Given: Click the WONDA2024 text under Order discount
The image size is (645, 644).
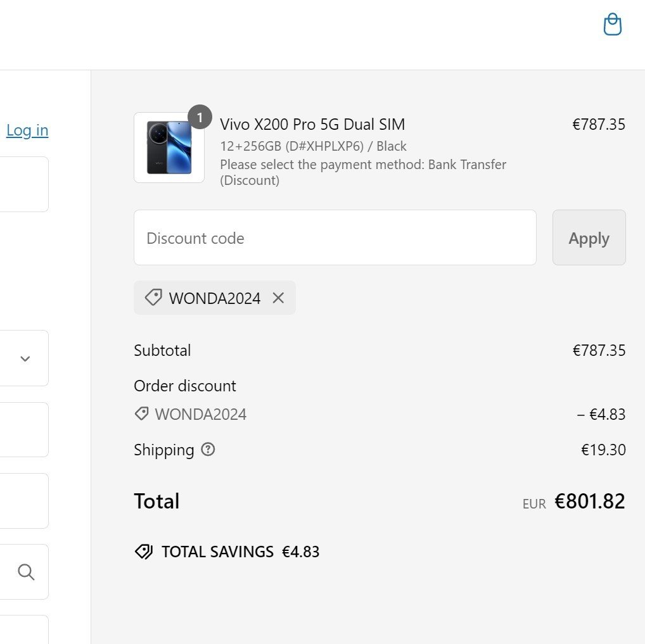Looking at the screenshot, I should (200, 414).
